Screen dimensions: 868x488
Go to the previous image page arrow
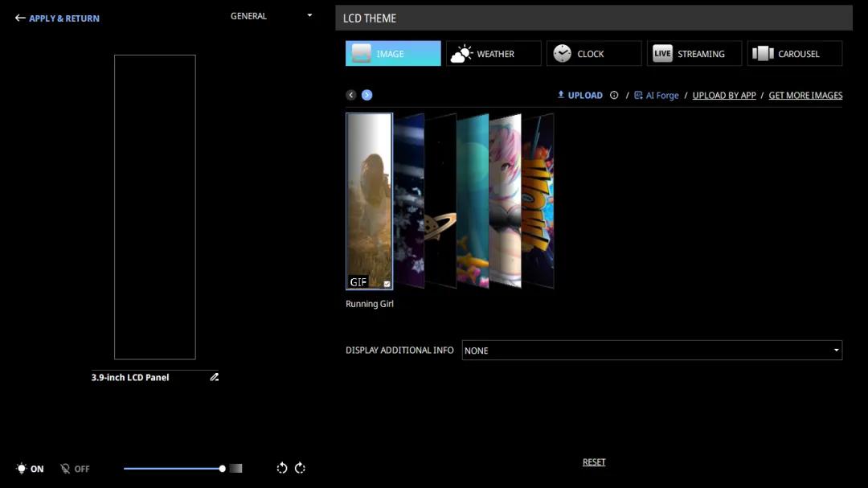[x=351, y=95]
